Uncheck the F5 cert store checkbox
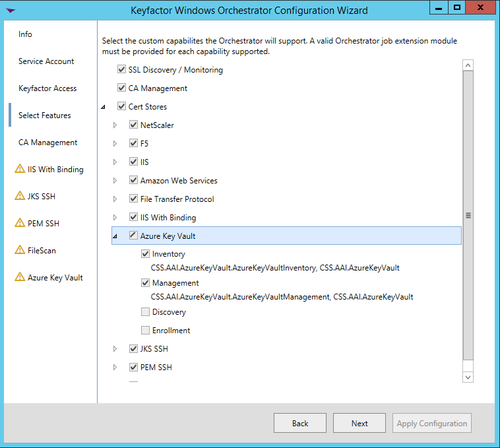This screenshot has width=500, height=448. click(x=133, y=143)
